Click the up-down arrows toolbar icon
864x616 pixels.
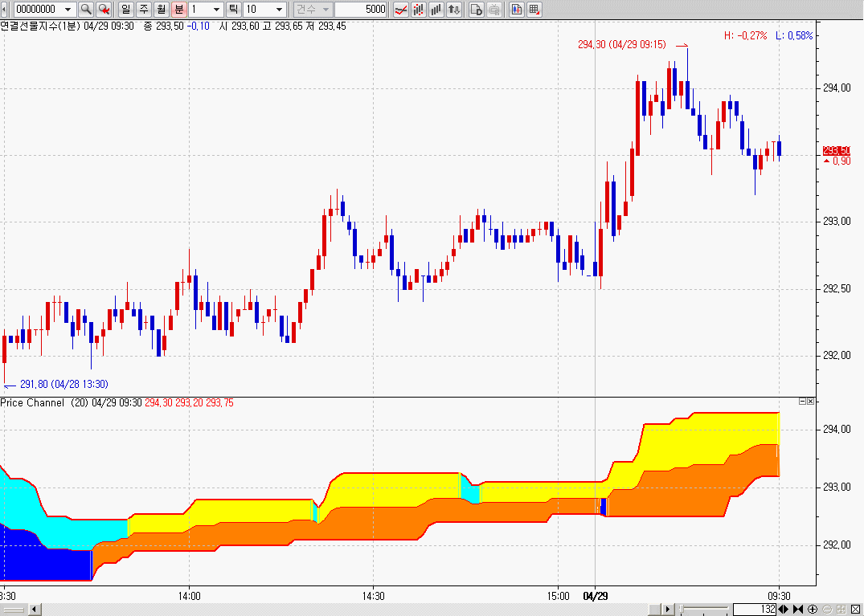454,10
